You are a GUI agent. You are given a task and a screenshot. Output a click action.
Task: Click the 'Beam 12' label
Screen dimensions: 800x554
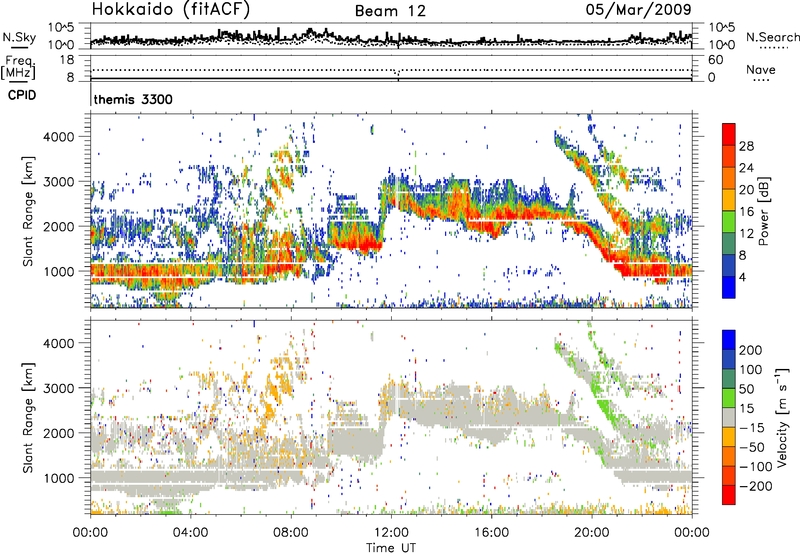click(x=390, y=11)
